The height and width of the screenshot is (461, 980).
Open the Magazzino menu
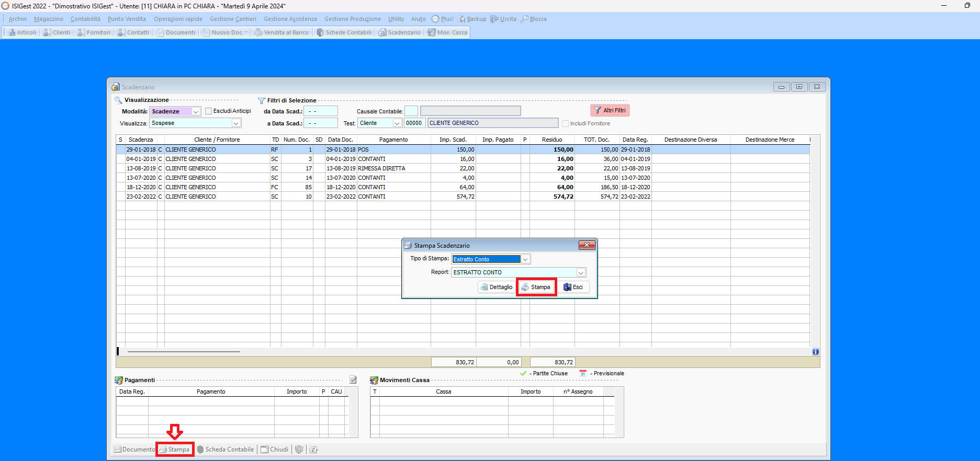point(49,19)
